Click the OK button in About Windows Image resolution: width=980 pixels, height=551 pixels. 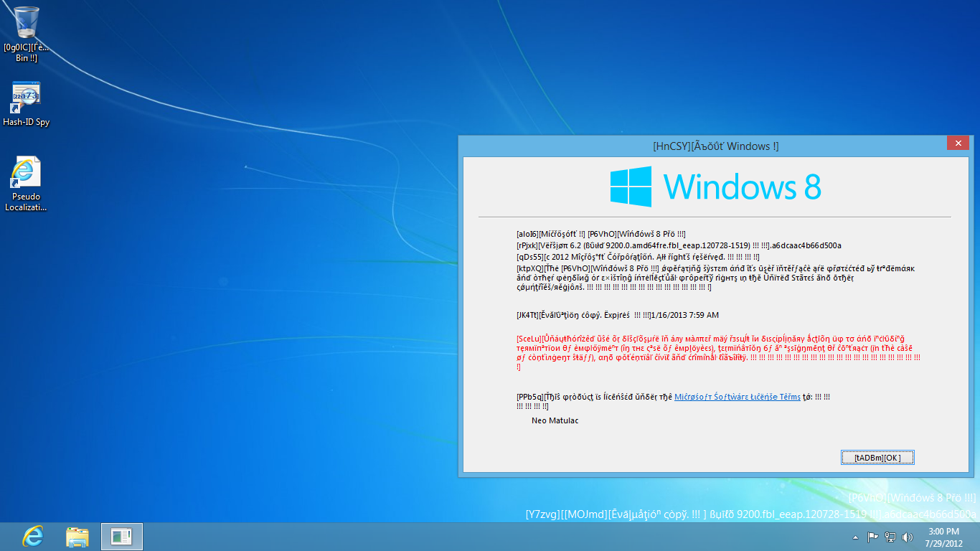click(x=877, y=458)
